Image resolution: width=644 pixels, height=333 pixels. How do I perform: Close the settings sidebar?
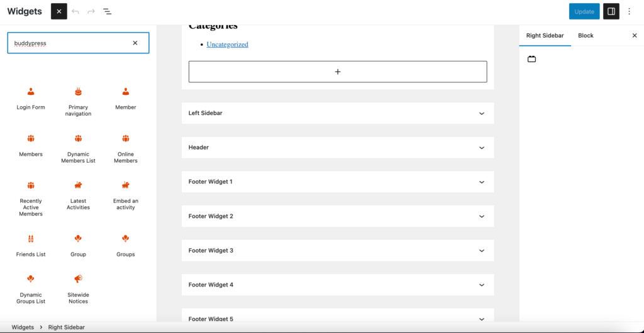click(x=635, y=36)
